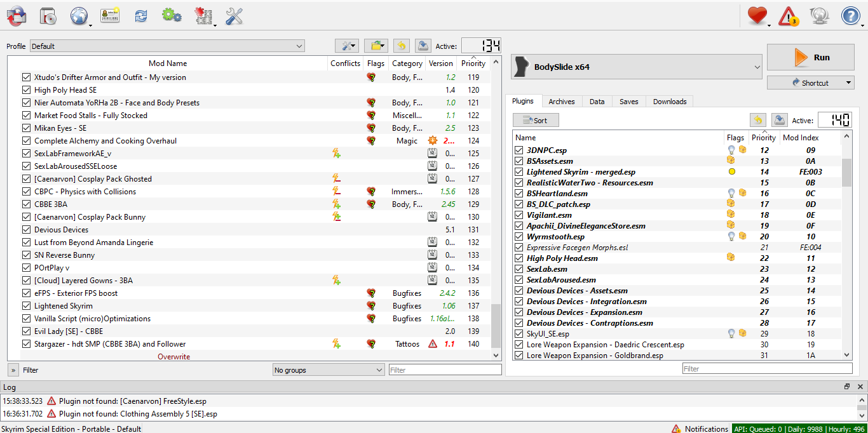The image size is (868, 433).
Task: Open the Saves tab
Action: pos(628,101)
